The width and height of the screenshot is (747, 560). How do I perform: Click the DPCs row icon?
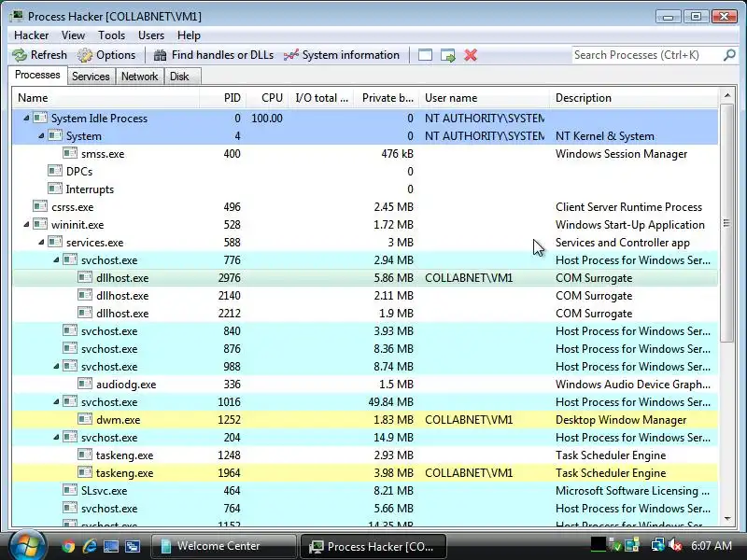coord(55,171)
